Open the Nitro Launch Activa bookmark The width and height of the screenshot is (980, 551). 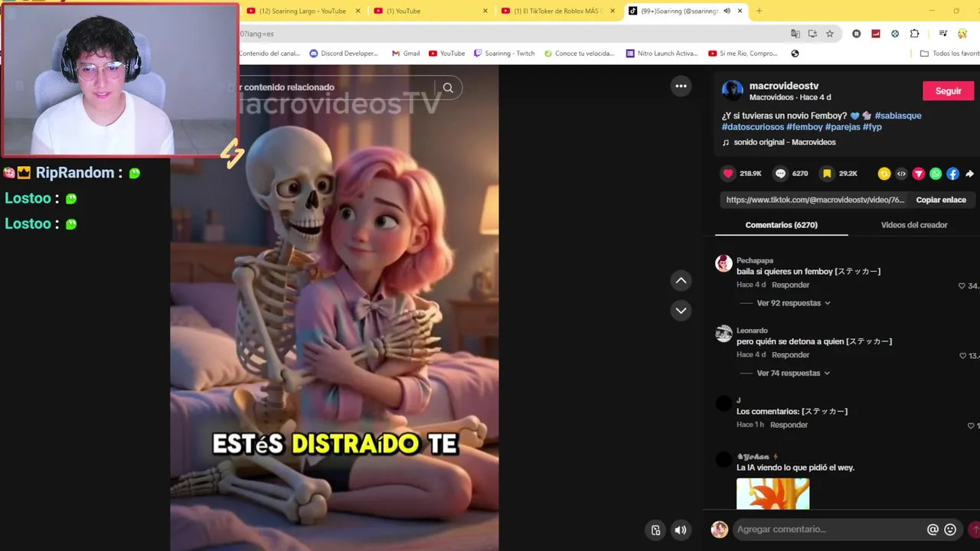(661, 54)
